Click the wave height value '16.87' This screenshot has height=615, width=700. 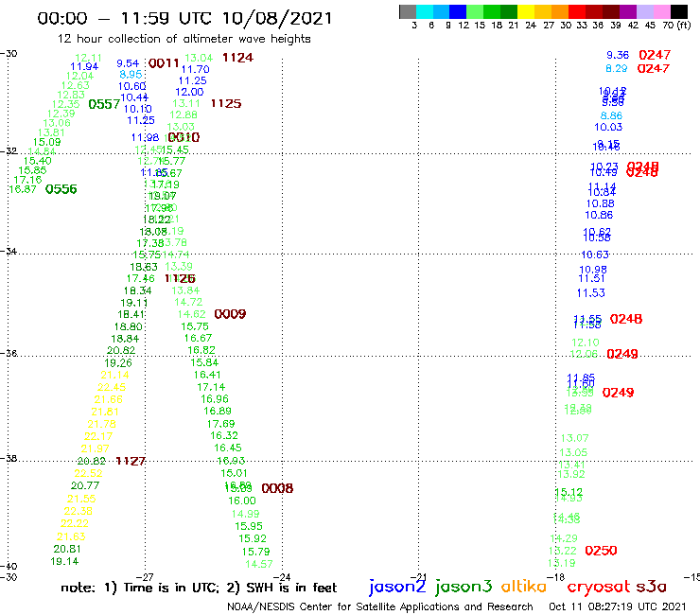[x=23, y=189]
